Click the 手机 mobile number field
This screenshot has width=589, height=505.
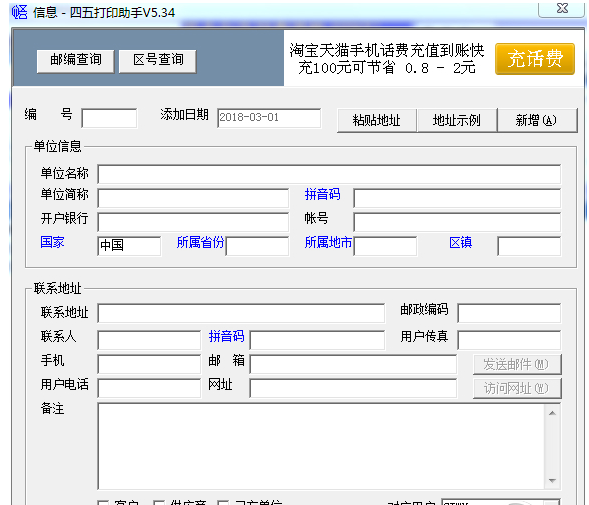pos(149,364)
